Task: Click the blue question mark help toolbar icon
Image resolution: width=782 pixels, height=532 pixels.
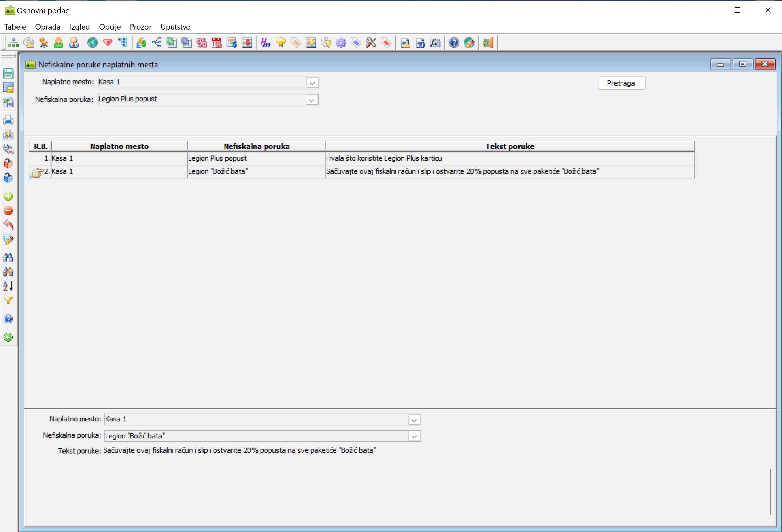Action: coord(454,43)
